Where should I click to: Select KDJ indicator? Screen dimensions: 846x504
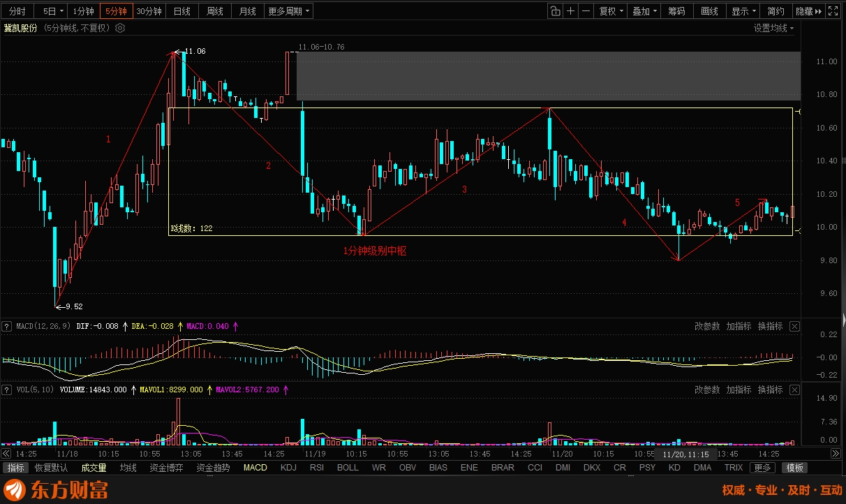(x=288, y=468)
